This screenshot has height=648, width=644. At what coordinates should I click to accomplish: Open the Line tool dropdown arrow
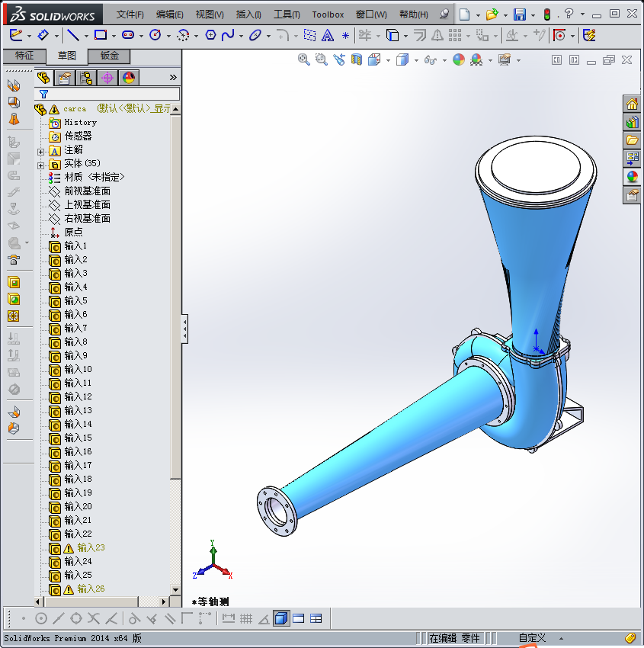pyautogui.click(x=86, y=37)
